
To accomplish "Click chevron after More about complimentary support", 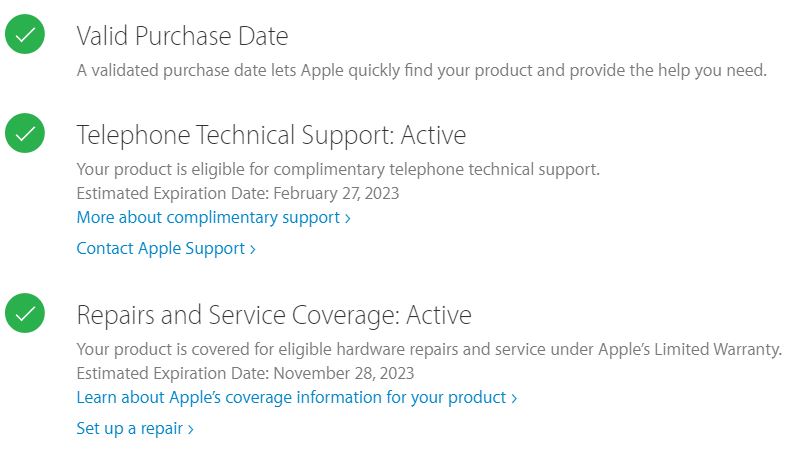I will click(347, 218).
